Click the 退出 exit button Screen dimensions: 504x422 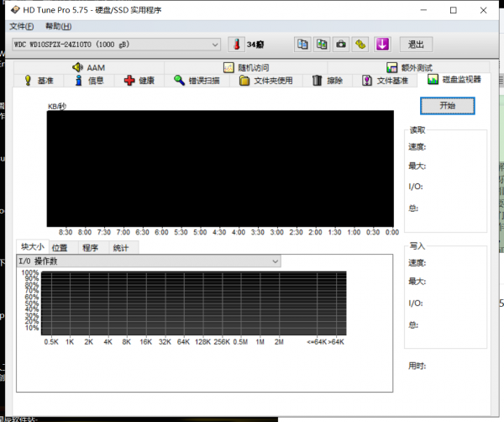[x=416, y=45]
